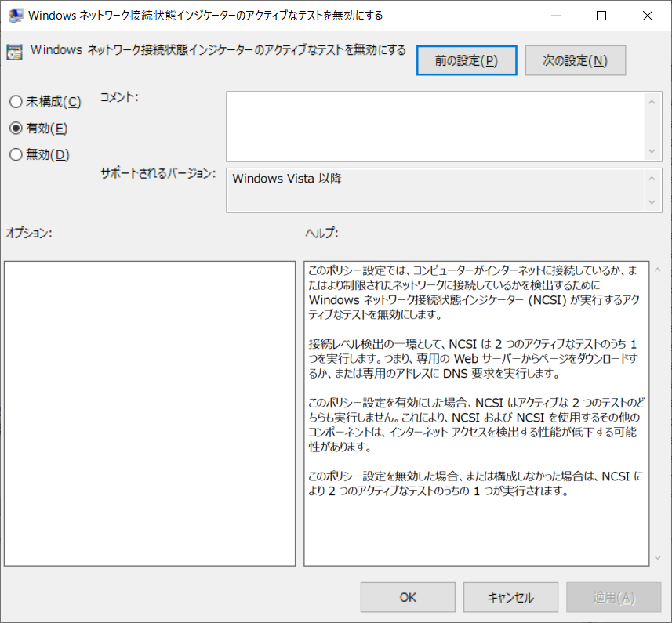Go to next setting 次の設定(N)

pos(575,60)
